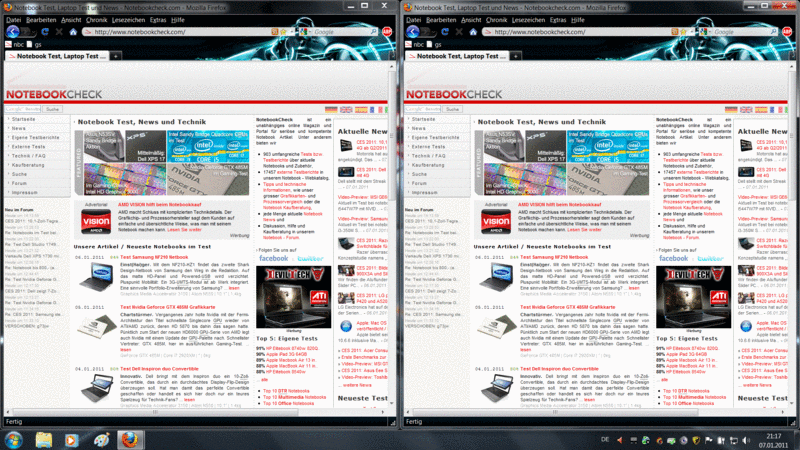Bookmark page star in left window

coord(283,32)
